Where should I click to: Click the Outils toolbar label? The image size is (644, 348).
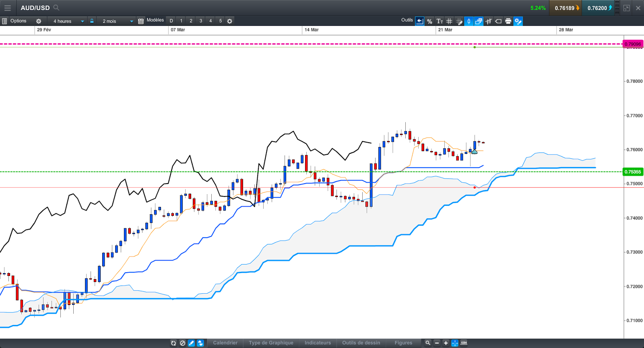coord(407,20)
